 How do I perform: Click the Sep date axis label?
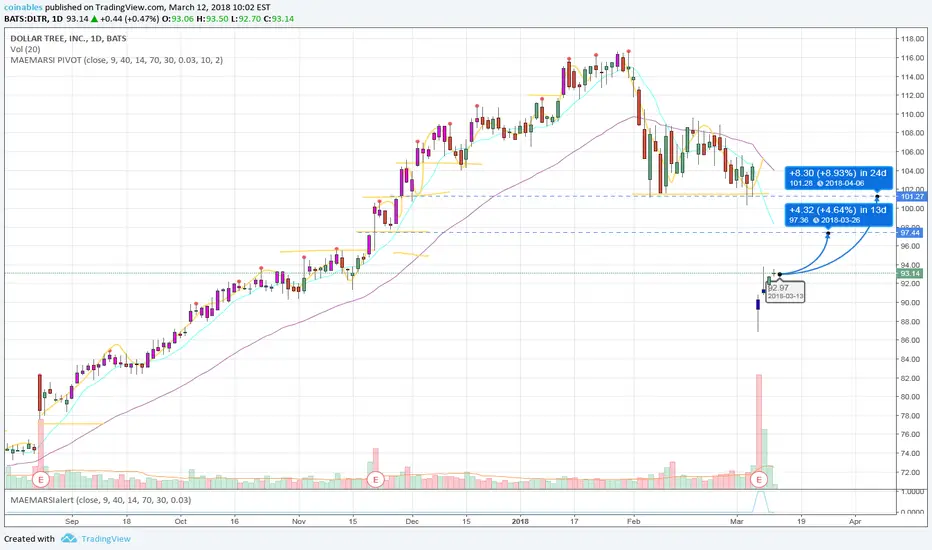pyautogui.click(x=72, y=521)
